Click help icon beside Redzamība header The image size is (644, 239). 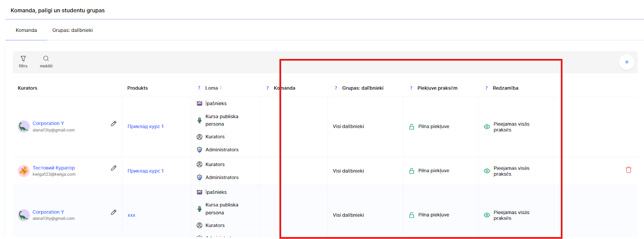[486, 88]
